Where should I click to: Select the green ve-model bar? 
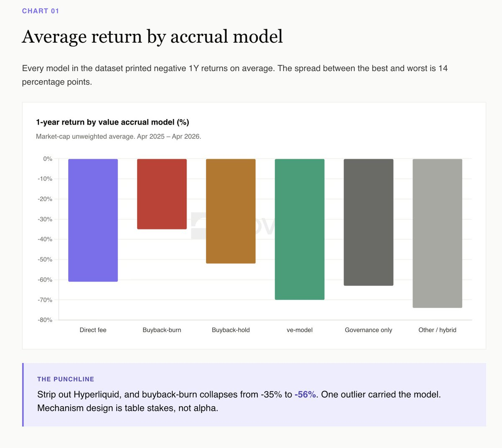click(x=300, y=229)
